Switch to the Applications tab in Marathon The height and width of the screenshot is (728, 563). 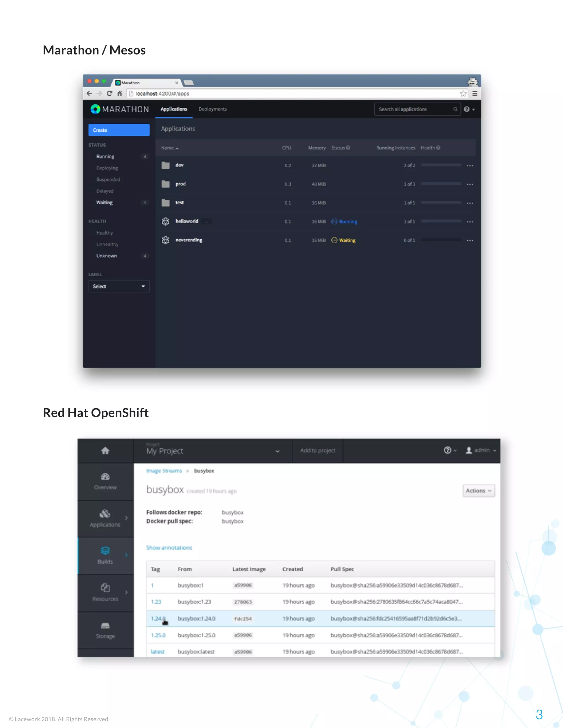(174, 109)
